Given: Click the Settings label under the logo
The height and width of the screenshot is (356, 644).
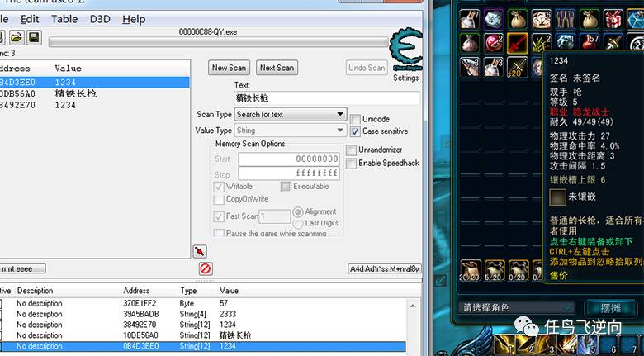Looking at the screenshot, I should [x=405, y=78].
